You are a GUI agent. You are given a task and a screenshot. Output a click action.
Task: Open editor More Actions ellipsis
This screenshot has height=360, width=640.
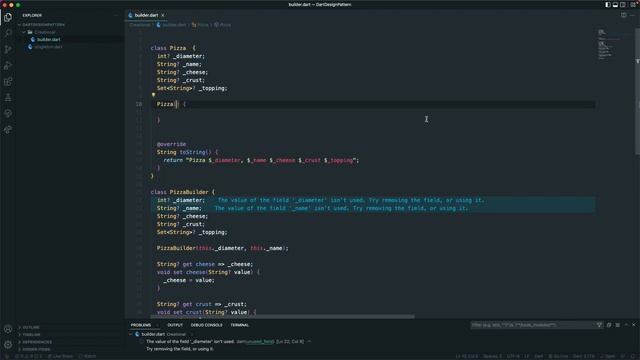(x=633, y=15)
